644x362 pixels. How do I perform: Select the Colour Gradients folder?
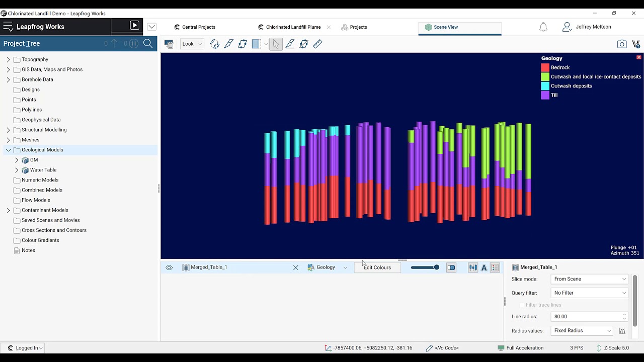[40, 240]
